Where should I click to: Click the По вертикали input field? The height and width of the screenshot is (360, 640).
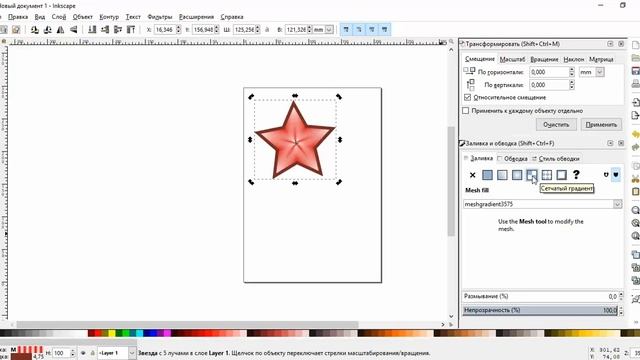point(549,85)
